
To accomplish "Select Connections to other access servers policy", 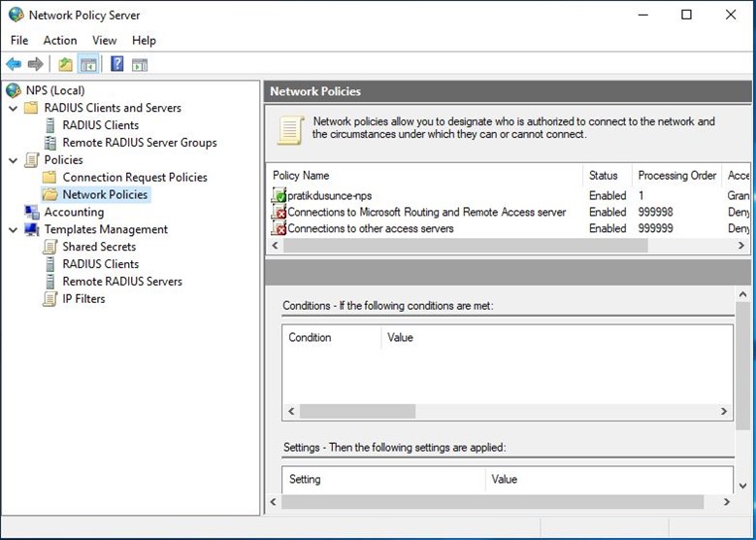I will click(509, 228).
